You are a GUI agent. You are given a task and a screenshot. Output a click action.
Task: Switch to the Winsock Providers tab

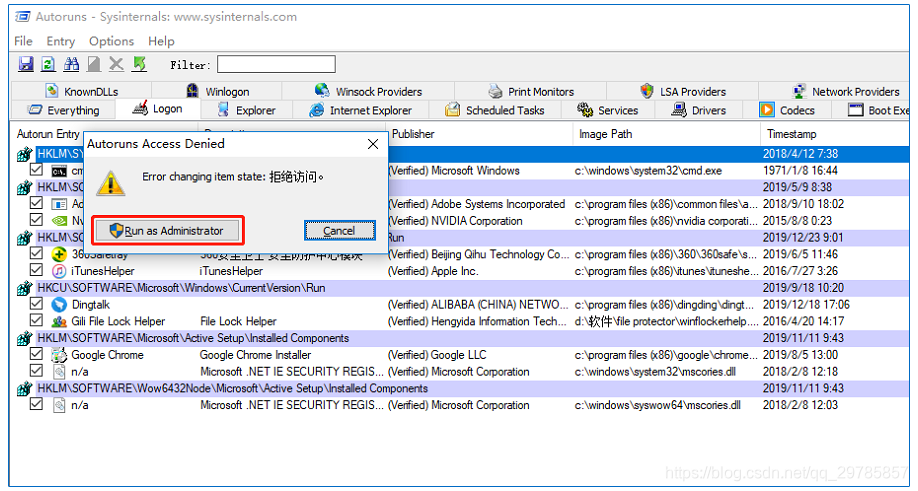[368, 91]
